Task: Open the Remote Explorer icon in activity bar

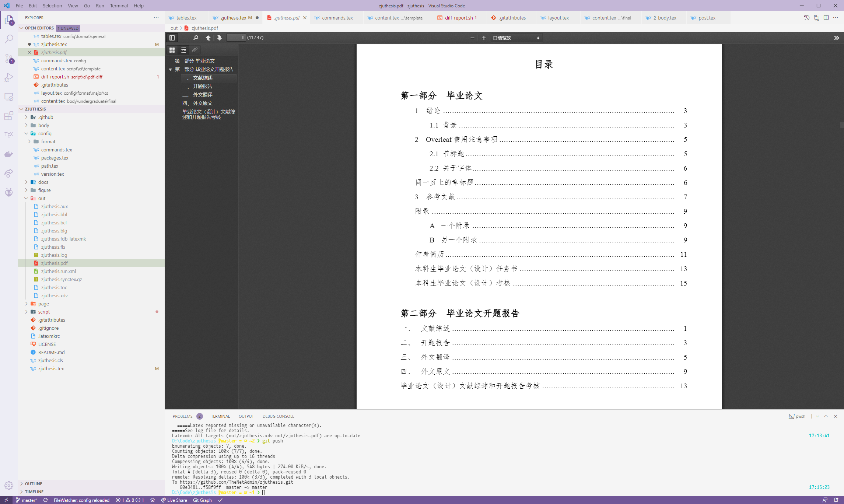Action: click(x=9, y=97)
